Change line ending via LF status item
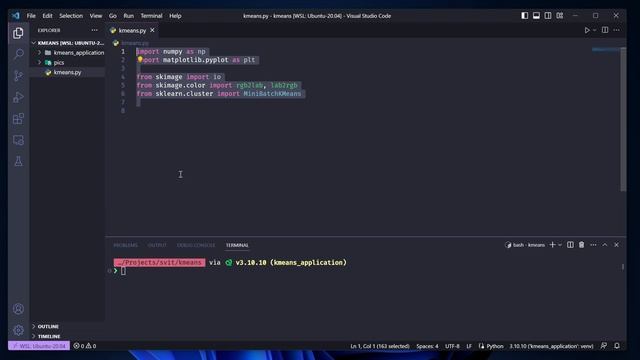Screen dimensions: 640x360 [x=469, y=346]
